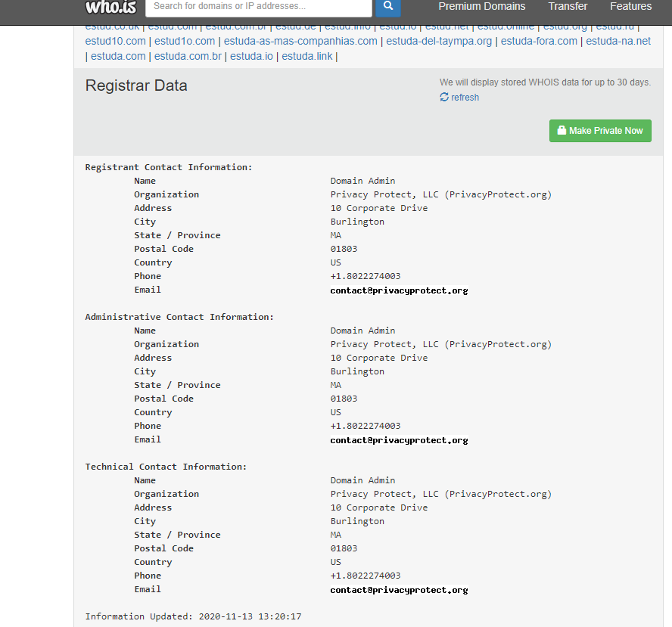Open estuda-fora.com link

click(x=539, y=41)
